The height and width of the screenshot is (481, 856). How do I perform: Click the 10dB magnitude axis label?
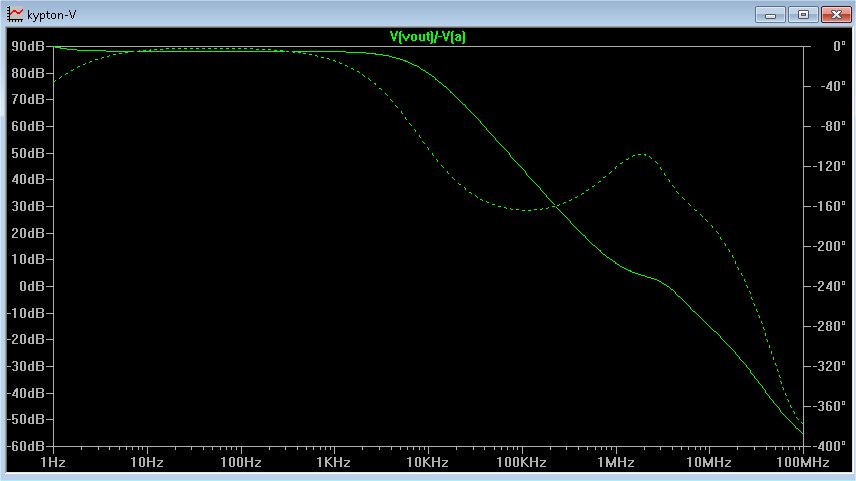click(x=28, y=259)
